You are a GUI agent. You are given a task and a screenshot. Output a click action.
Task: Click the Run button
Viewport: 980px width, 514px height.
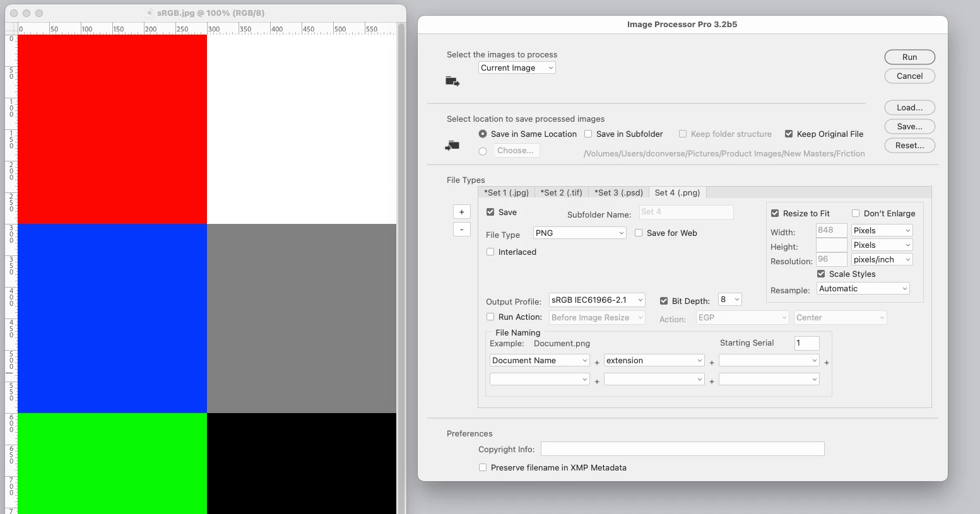tap(909, 57)
